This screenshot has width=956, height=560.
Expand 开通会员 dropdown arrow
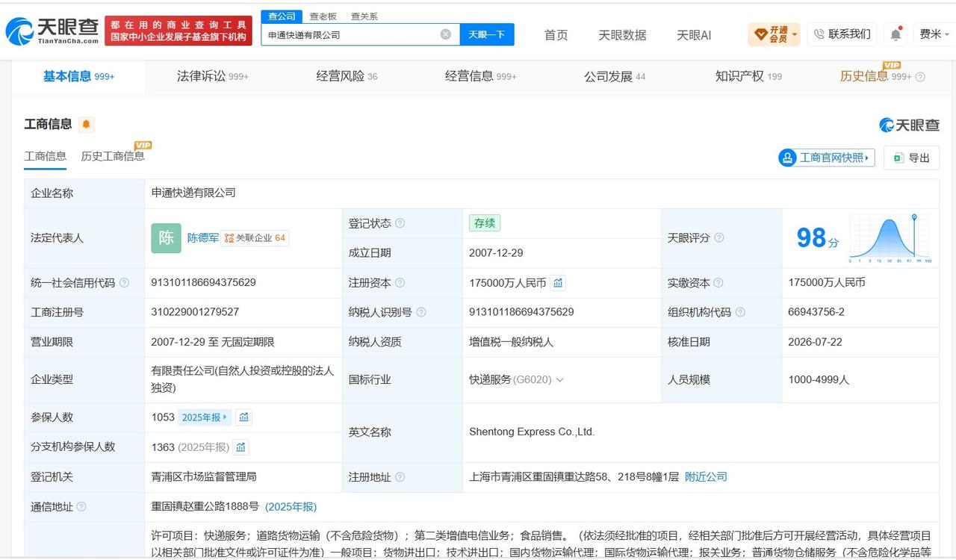tap(795, 34)
